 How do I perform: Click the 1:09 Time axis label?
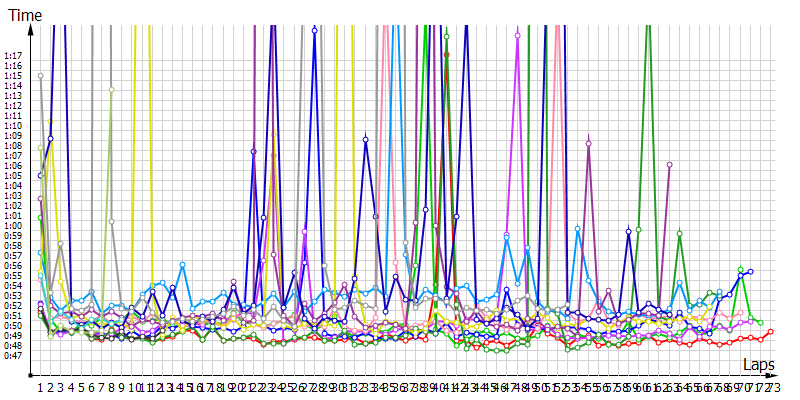click(x=13, y=135)
